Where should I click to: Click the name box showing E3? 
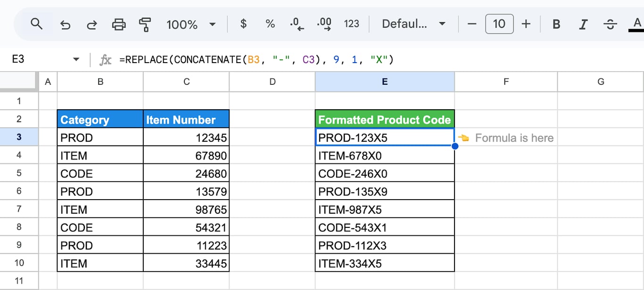(x=18, y=59)
